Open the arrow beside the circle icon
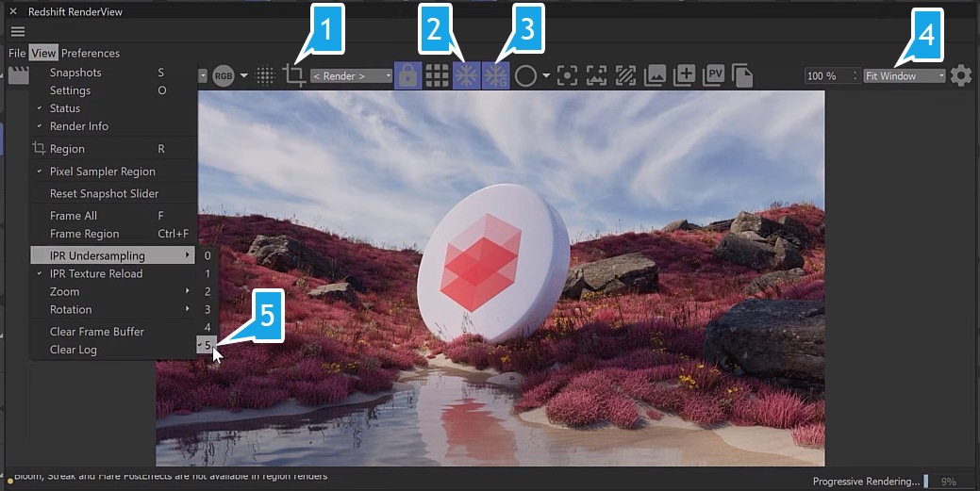The height and width of the screenshot is (491, 980). click(545, 76)
